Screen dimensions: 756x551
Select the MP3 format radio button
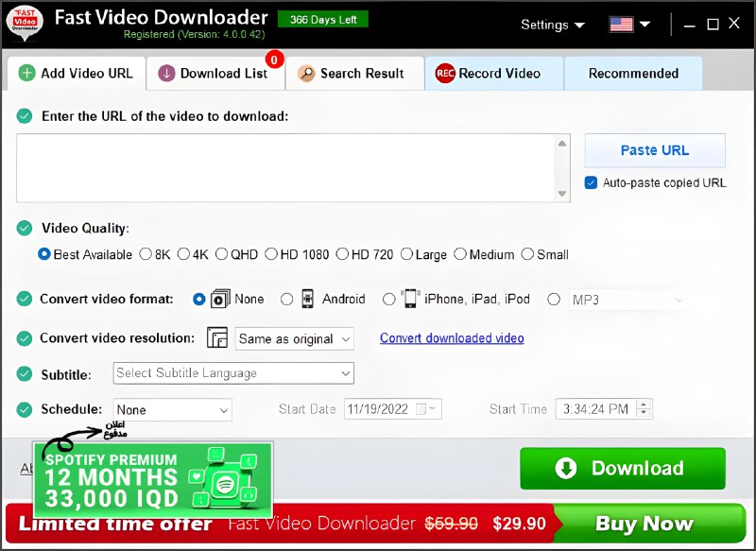point(554,300)
